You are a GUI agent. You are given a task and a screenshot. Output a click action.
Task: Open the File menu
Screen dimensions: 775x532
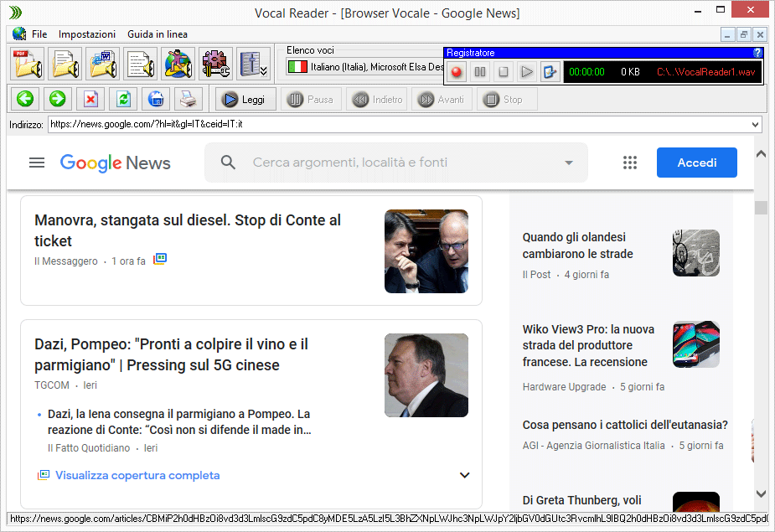click(x=39, y=34)
